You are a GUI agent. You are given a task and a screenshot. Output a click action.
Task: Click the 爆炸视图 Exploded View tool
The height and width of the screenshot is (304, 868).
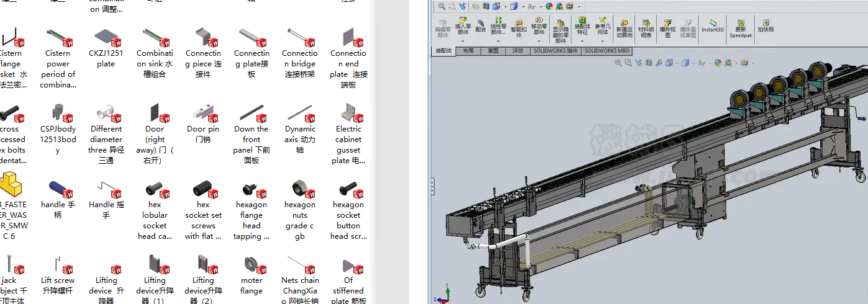[667, 28]
